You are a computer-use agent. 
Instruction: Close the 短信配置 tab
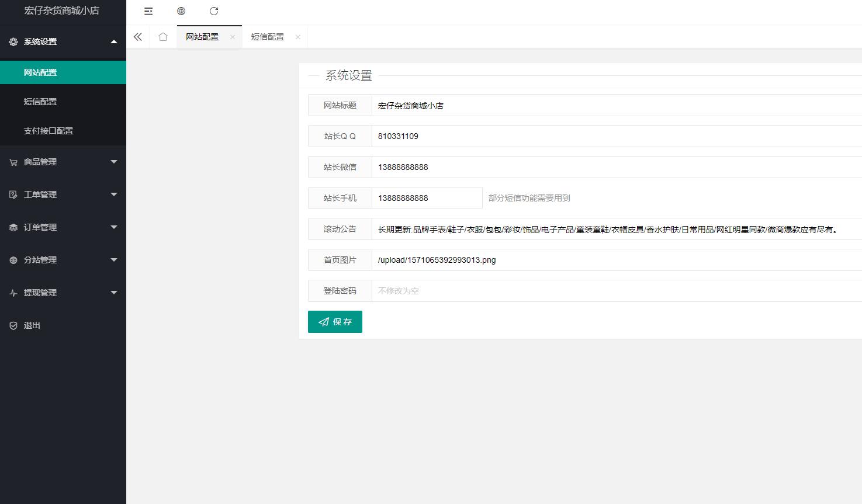tap(298, 37)
